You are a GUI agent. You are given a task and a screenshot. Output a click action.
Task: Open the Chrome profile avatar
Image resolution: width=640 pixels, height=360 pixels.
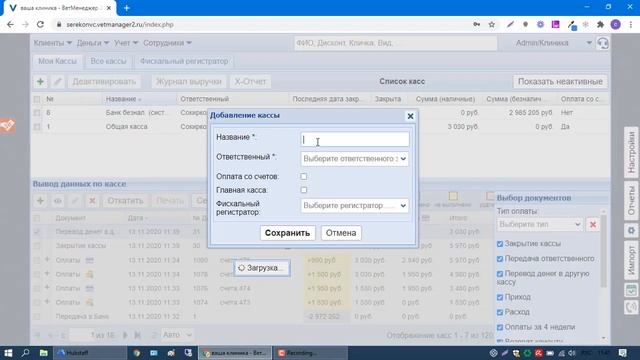(x=616, y=24)
